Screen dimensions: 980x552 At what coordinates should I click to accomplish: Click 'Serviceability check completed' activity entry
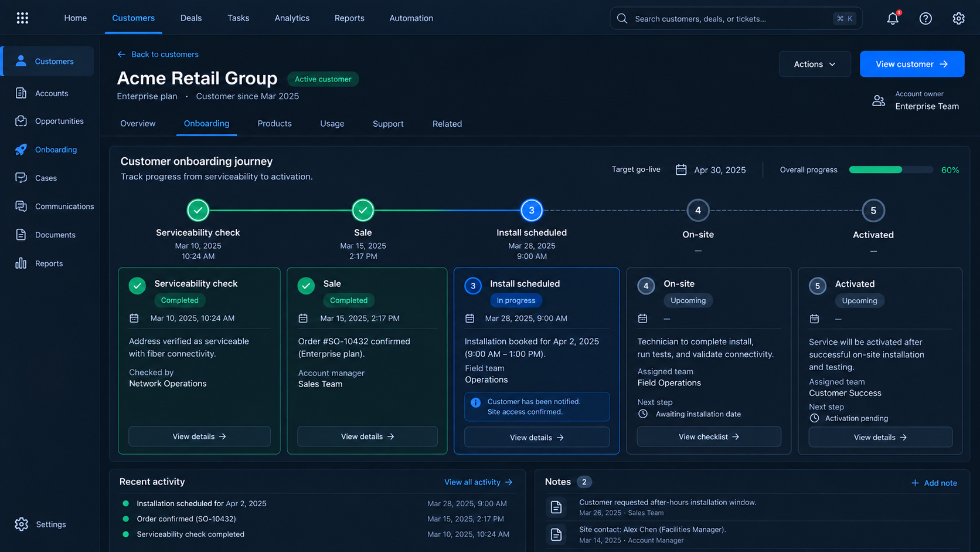pos(190,534)
